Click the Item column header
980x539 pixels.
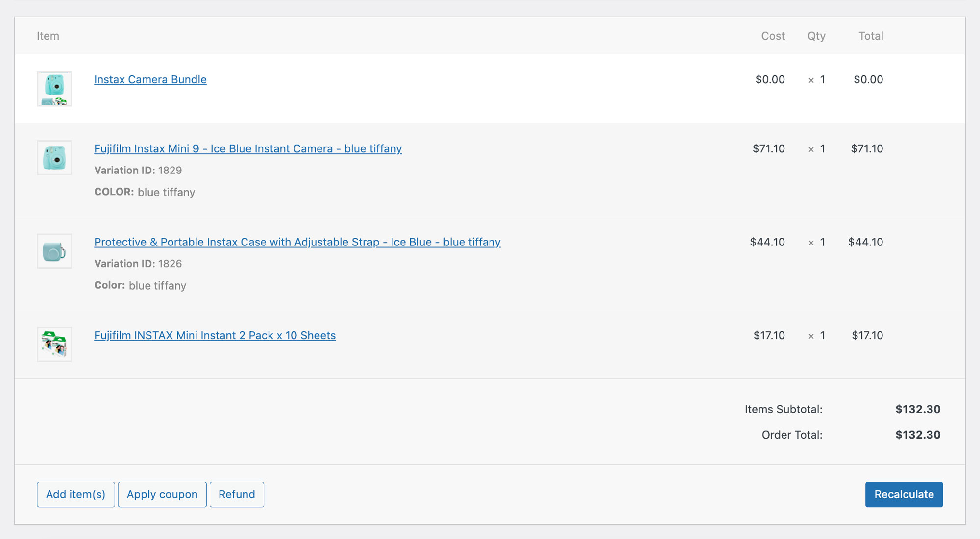click(48, 36)
